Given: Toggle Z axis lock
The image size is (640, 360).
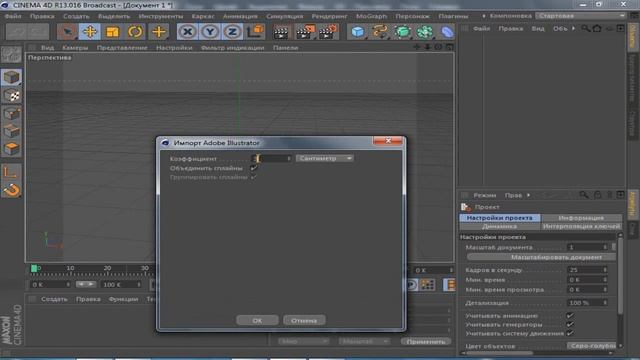Looking at the screenshot, I should pyautogui.click(x=232, y=32).
